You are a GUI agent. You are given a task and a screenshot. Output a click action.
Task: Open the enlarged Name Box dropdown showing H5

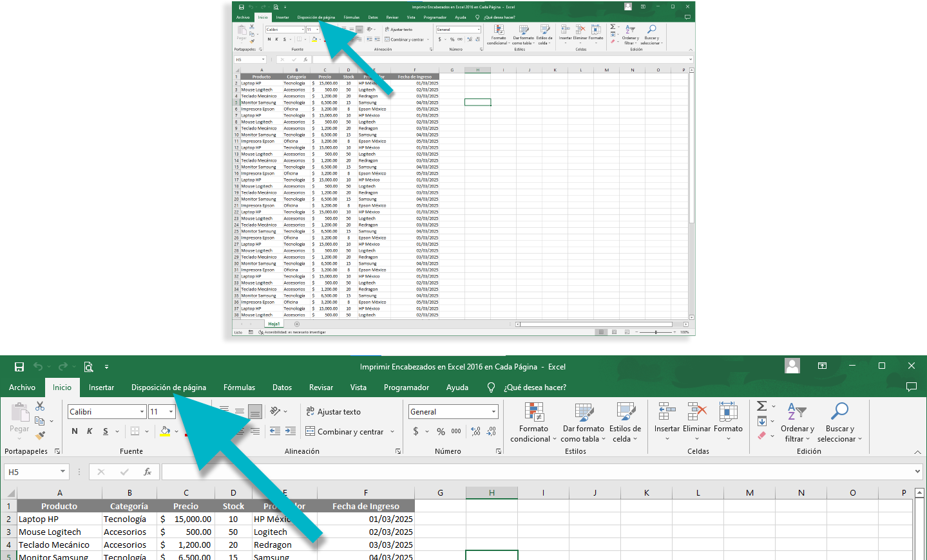[x=62, y=472]
